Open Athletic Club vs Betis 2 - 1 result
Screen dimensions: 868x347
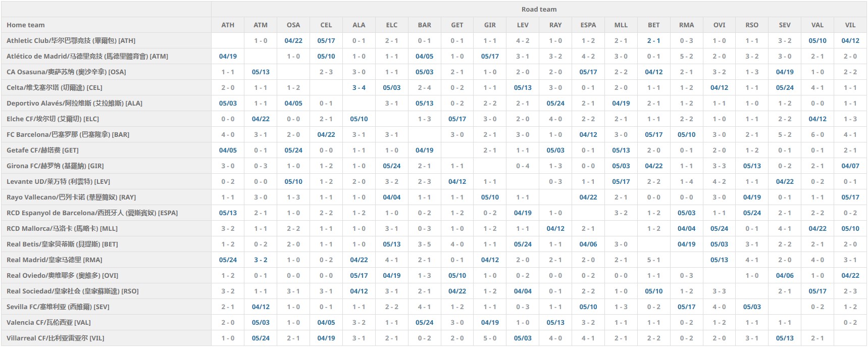click(x=653, y=40)
